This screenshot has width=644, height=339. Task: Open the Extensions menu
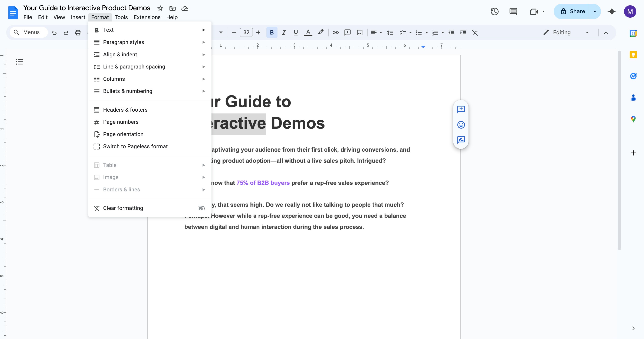pyautogui.click(x=147, y=17)
